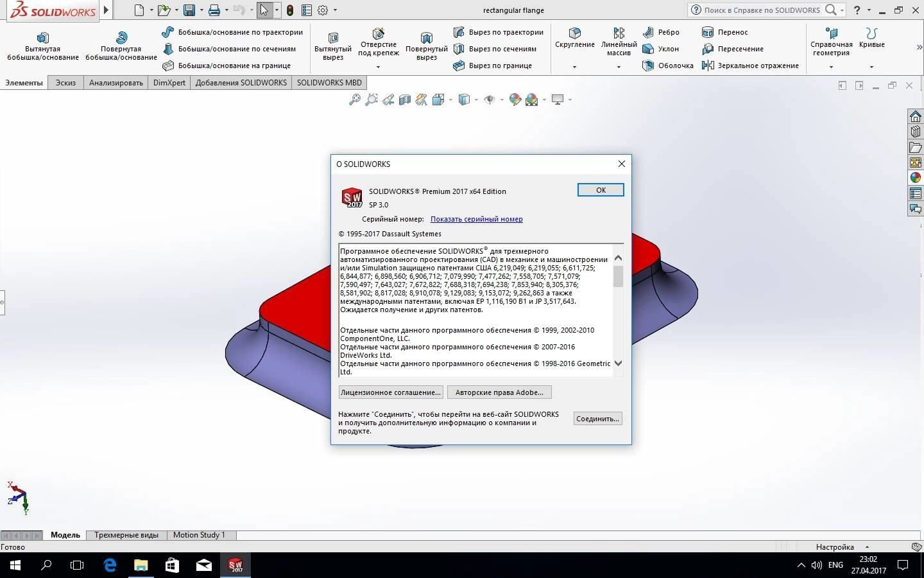This screenshot has width=924, height=578.
Task: Expand the Curves (Кривые) dropdown arrow
Action: pyautogui.click(x=871, y=67)
